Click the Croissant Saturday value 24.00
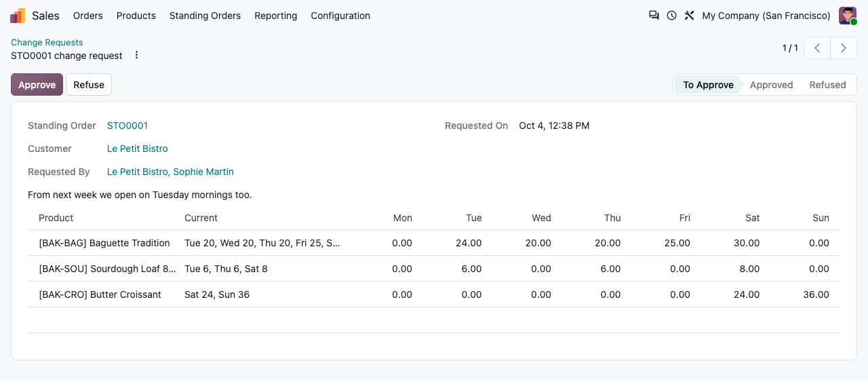Image resolution: width=868 pixels, height=380 pixels. coord(747,294)
